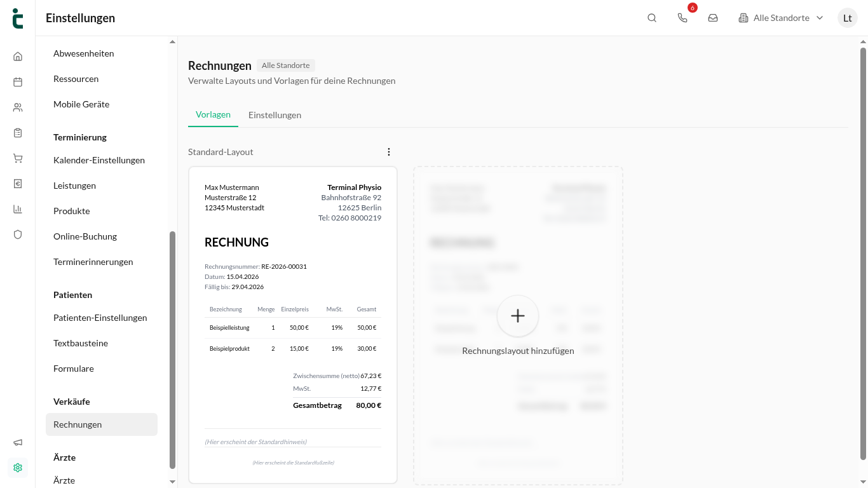This screenshot has width=868, height=488.
Task: Open the inbox tray icon
Action: point(713,18)
